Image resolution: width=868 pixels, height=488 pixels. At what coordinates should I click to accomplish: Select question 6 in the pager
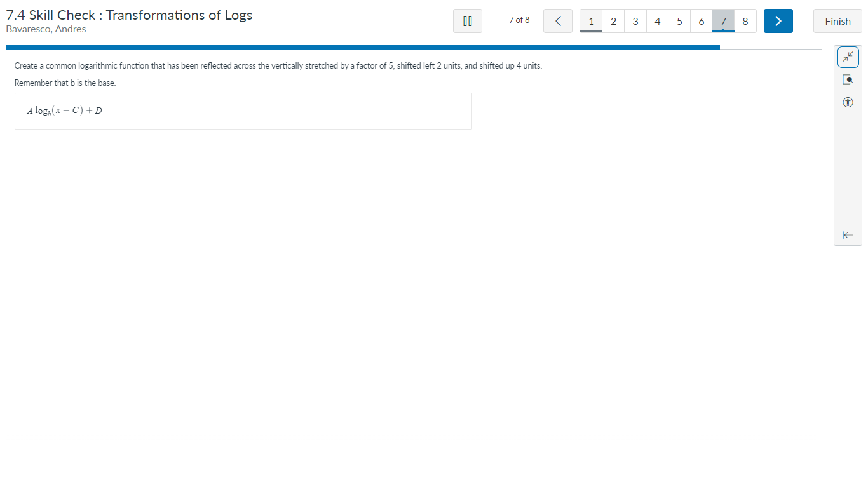click(701, 21)
